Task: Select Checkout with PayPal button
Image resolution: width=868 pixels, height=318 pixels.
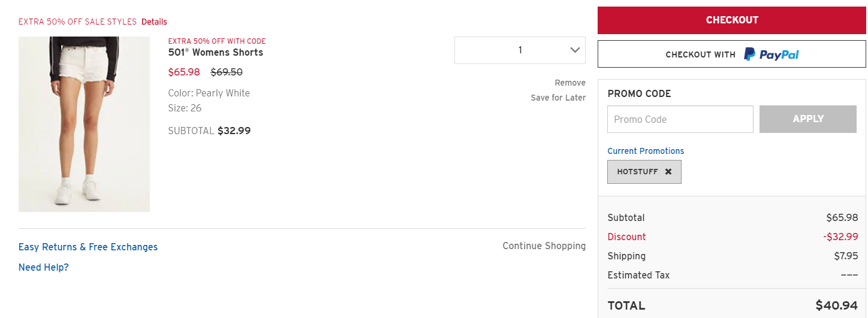Action: 732,54
